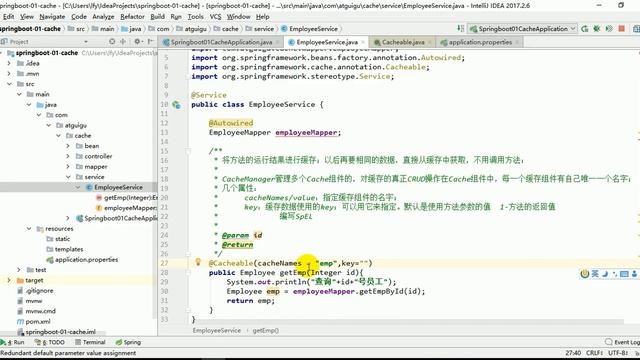Open the Spring tool window
Image resolution: width=640 pixels, height=360 pixels.
[128, 342]
